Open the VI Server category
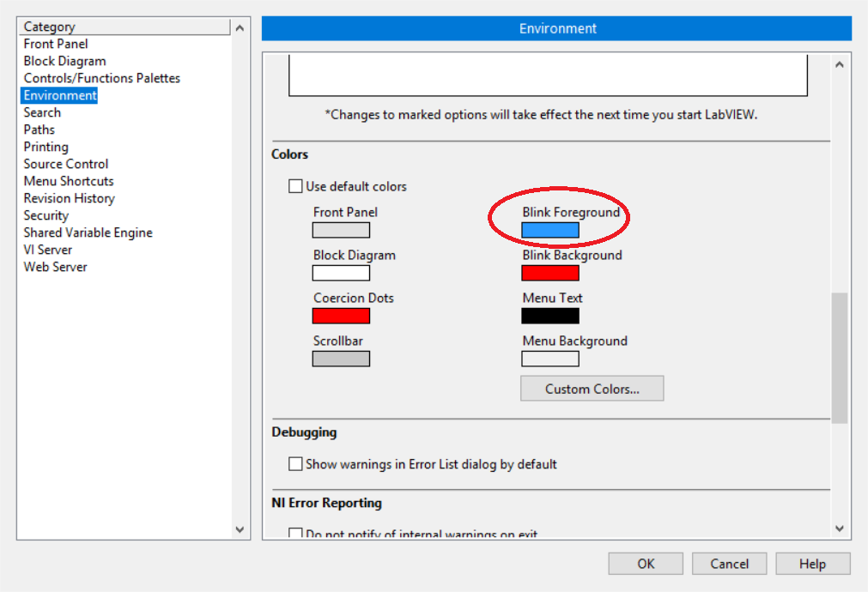Viewport: 868px width, 592px height. tap(48, 250)
